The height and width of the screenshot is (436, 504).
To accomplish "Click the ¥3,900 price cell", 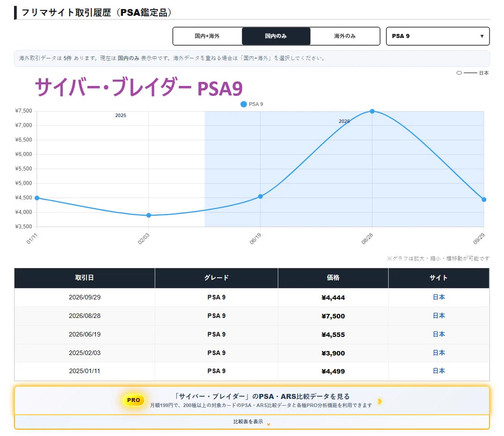I will (x=333, y=353).
